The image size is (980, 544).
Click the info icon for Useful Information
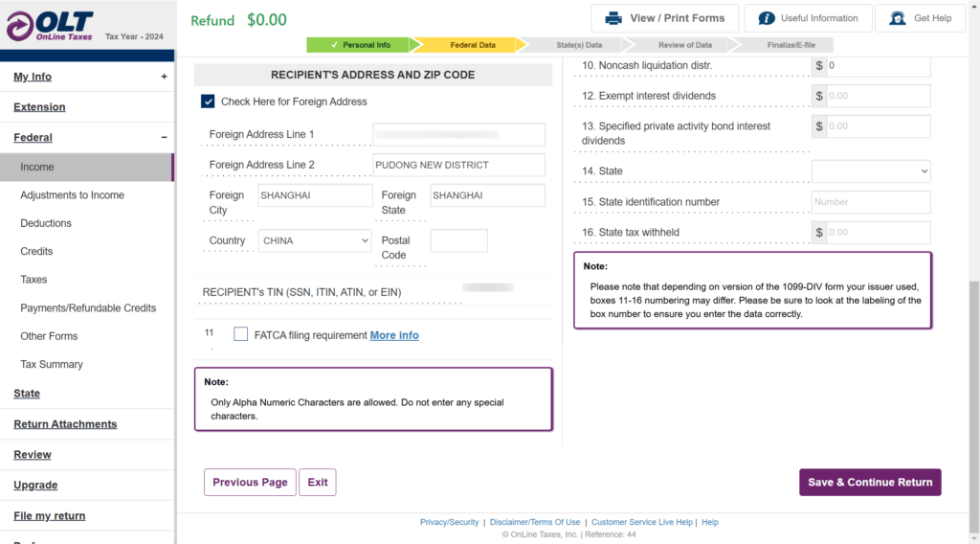click(x=767, y=18)
